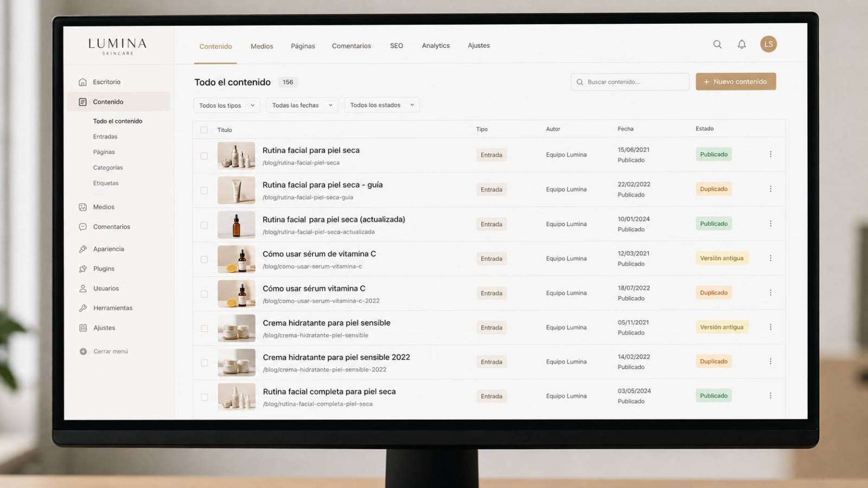Click the 'Publicado' badge for 'Rutina facial completa para piel seca'
Screen dimensions: 868x488
click(714, 396)
